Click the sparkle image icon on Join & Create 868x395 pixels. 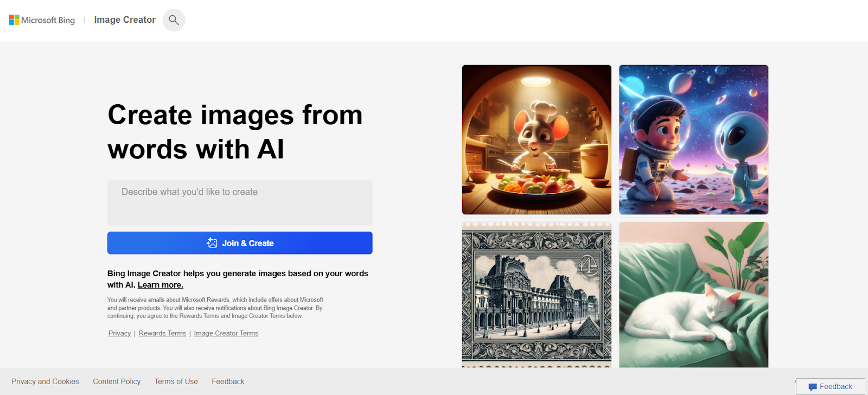(x=212, y=243)
